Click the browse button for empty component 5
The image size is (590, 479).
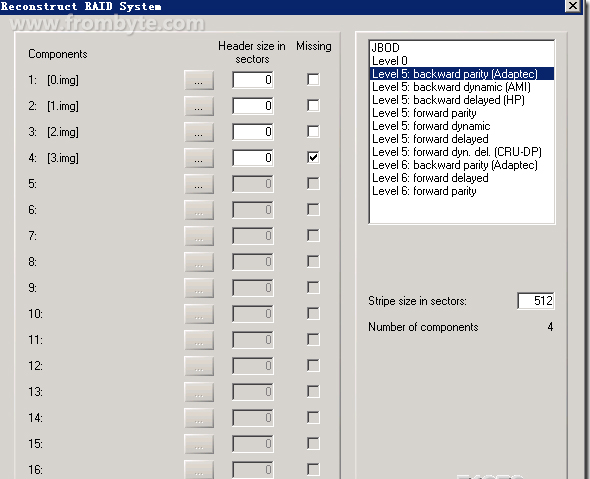click(x=199, y=184)
